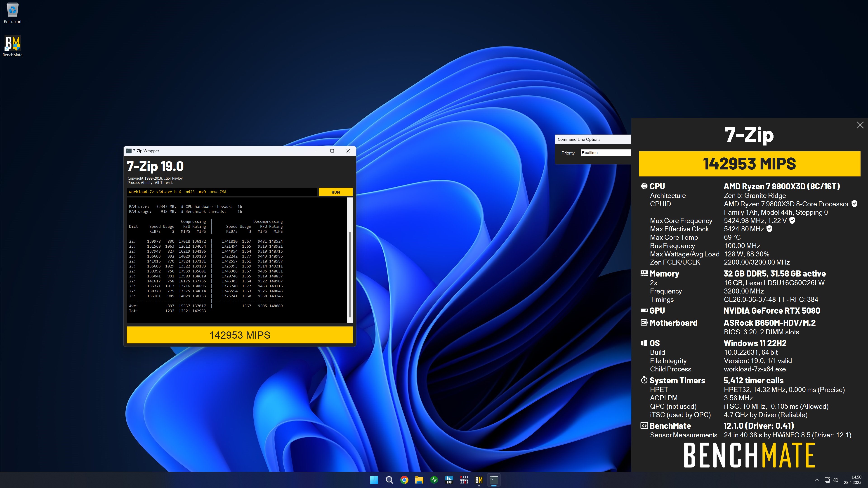Click the Windows 11 22H2 OS text
The height and width of the screenshot is (488, 868).
tap(755, 343)
